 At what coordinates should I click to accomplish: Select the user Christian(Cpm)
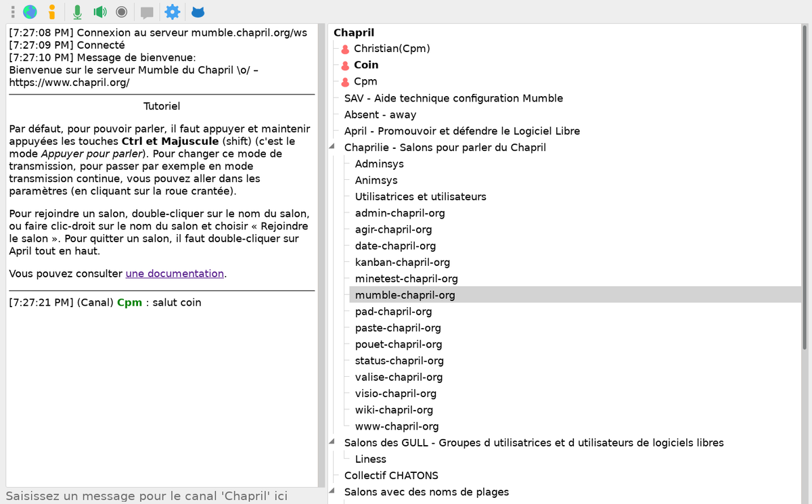pos(392,49)
